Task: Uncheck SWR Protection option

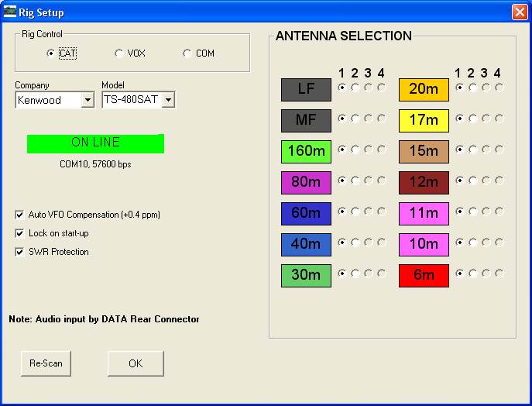Action: click(x=20, y=252)
